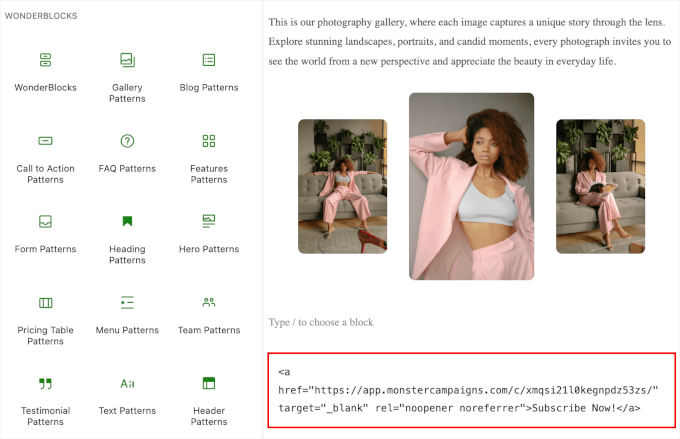This screenshot has height=439, width=680.
Task: Pick the FAQ Patterns question icon
Action: pyautogui.click(x=127, y=141)
